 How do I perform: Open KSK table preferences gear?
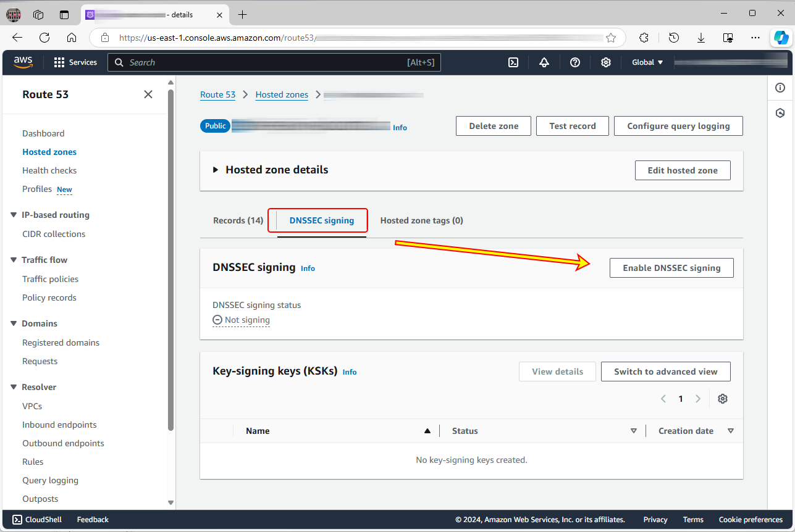(722, 399)
